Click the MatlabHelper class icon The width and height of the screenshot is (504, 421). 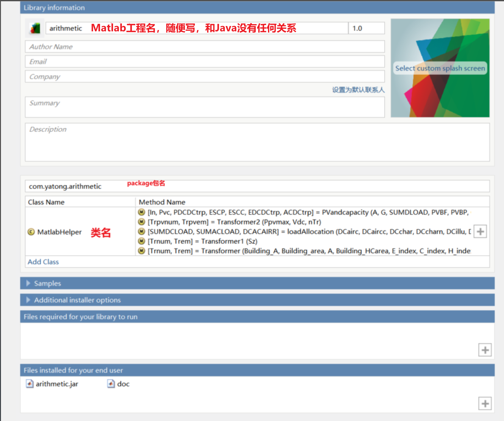click(31, 232)
